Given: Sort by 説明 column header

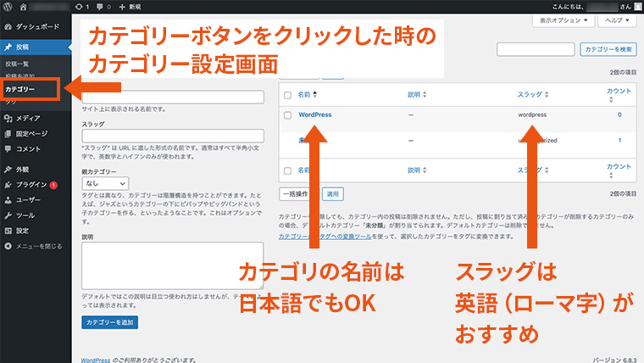Looking at the screenshot, I should coord(417,94).
